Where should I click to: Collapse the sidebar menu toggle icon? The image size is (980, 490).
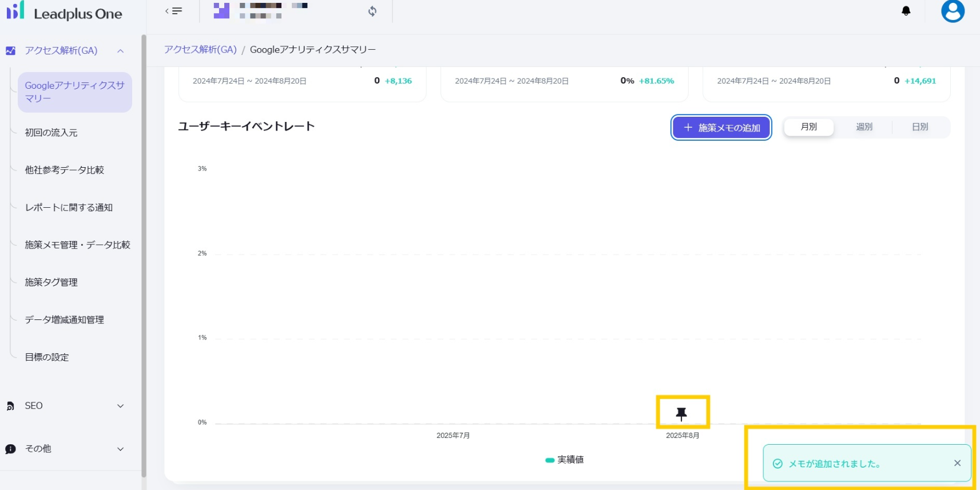173,11
